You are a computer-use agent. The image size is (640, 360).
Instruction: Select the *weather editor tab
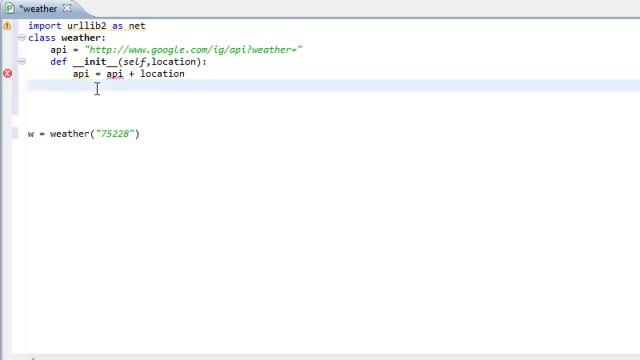point(38,9)
